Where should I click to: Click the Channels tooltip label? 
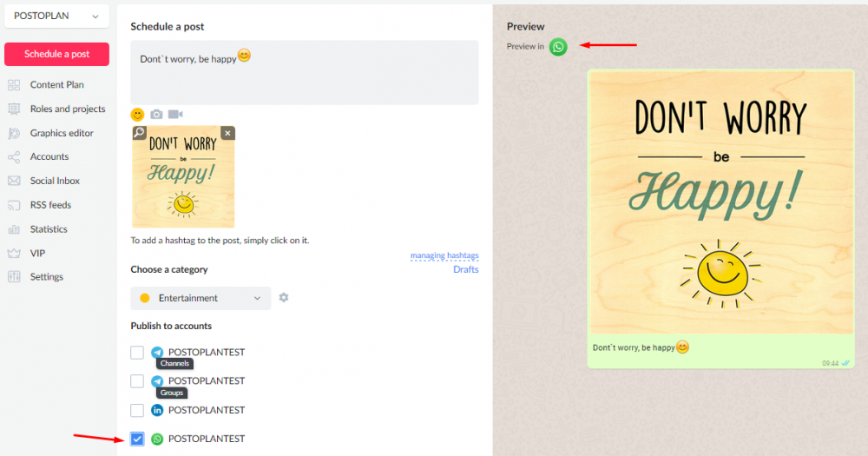[x=175, y=363]
